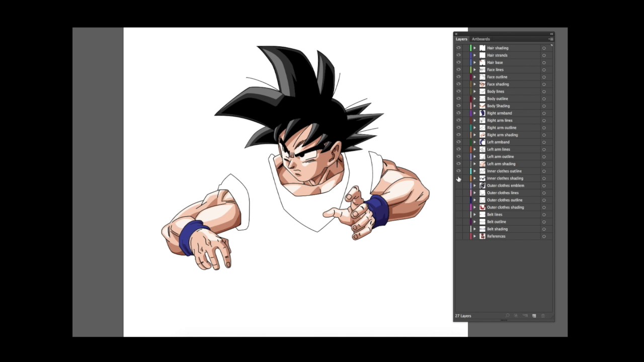Viewport: 644px width, 362px height.
Task: Click target circle of Right armband layer
Action: (x=544, y=113)
